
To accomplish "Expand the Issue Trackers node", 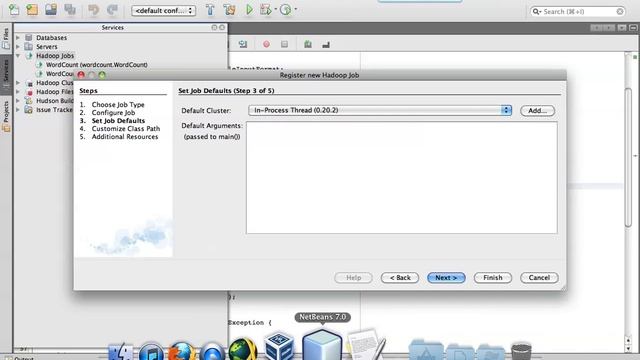I will (x=18, y=110).
